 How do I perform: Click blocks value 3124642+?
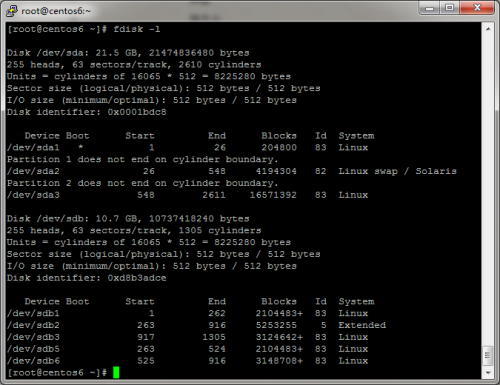[279, 337]
